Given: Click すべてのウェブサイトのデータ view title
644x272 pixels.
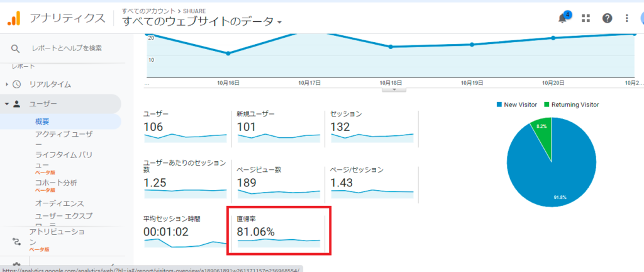Looking at the screenshot, I should point(197,22).
